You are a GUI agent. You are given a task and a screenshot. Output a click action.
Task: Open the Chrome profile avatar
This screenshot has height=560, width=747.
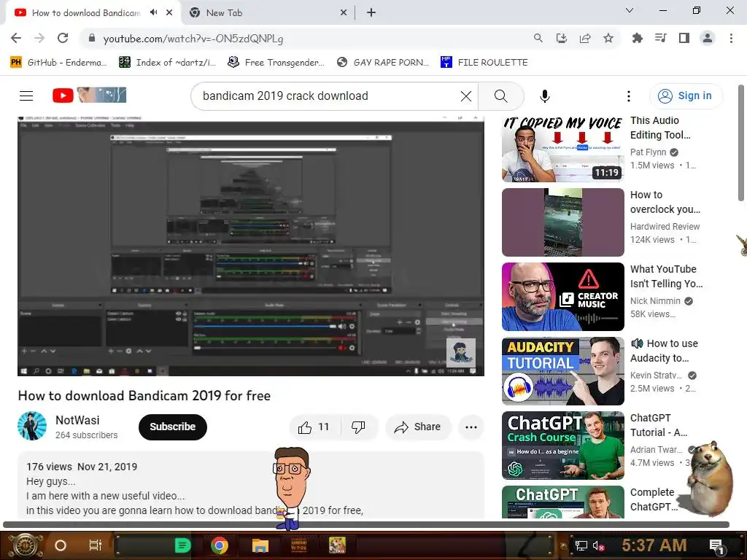(708, 38)
